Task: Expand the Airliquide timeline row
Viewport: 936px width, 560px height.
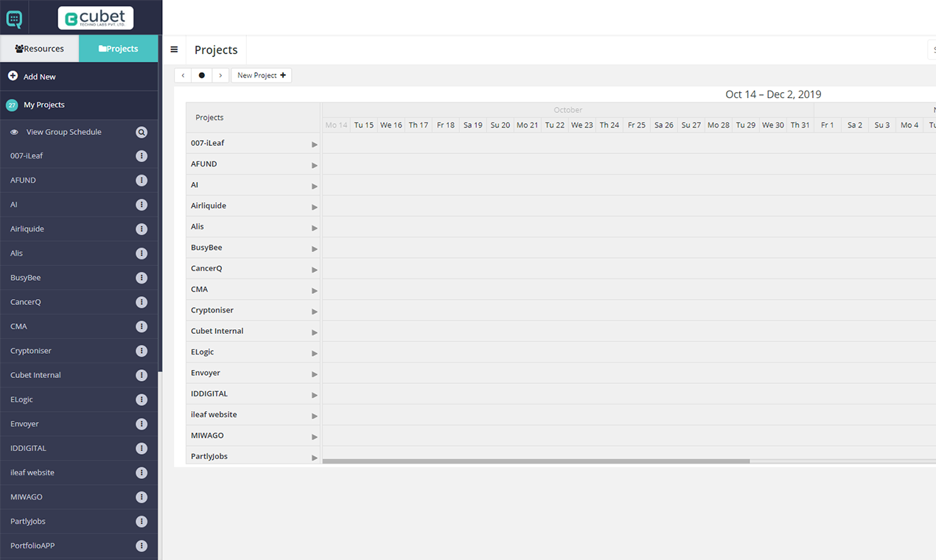Action: click(x=315, y=207)
